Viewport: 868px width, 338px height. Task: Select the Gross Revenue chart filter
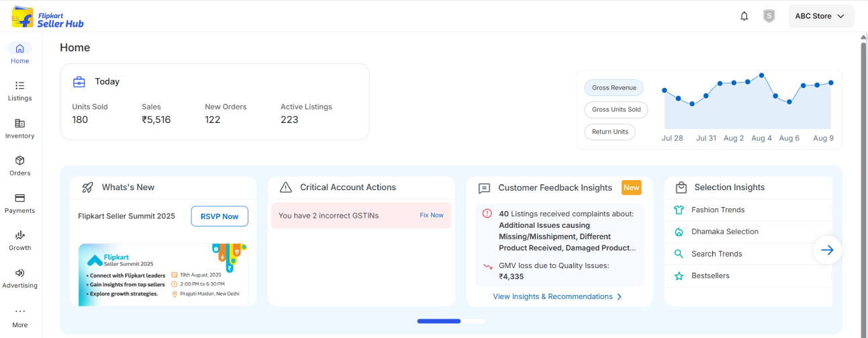(614, 88)
